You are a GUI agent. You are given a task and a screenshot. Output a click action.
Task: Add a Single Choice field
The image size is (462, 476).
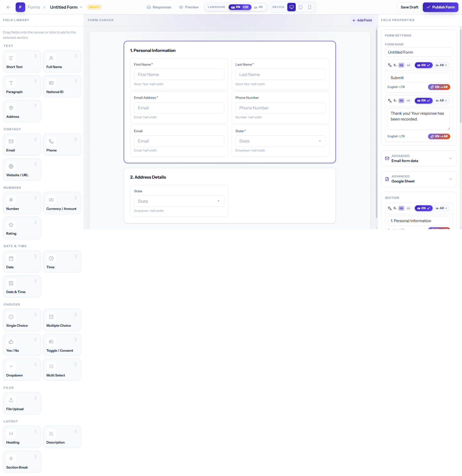22,320
